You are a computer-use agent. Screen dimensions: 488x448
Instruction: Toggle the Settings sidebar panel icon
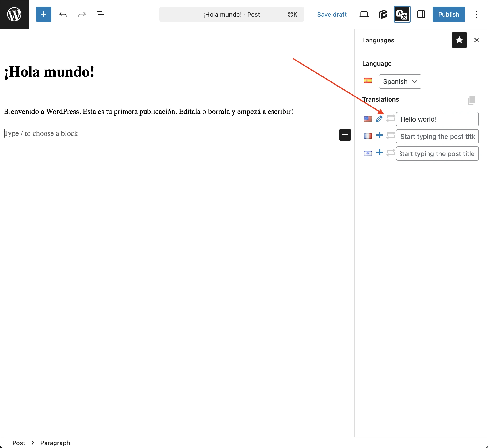[x=421, y=14]
